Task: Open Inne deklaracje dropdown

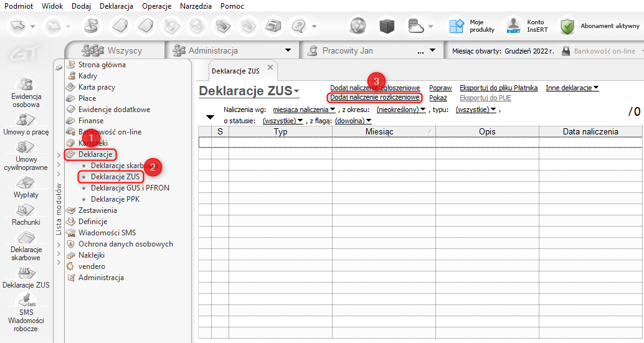Action: [572, 88]
